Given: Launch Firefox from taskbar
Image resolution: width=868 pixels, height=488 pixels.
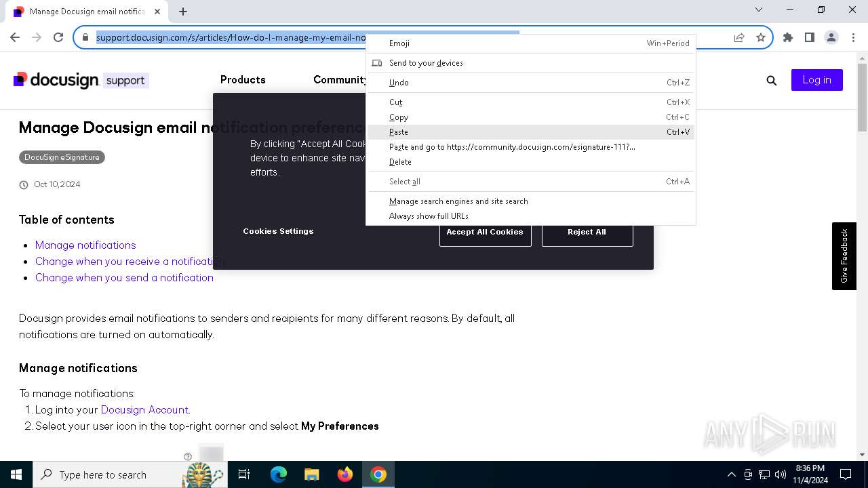Looking at the screenshot, I should pos(345,474).
